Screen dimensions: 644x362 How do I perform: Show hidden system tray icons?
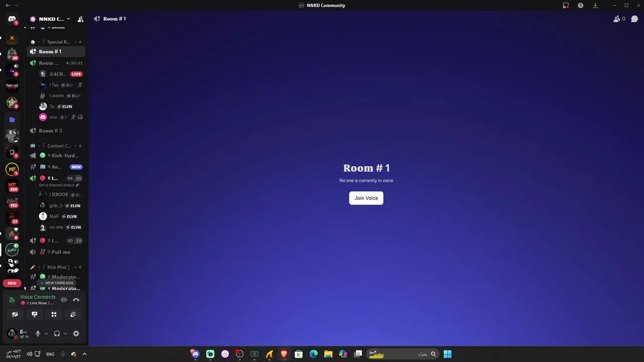click(84, 354)
